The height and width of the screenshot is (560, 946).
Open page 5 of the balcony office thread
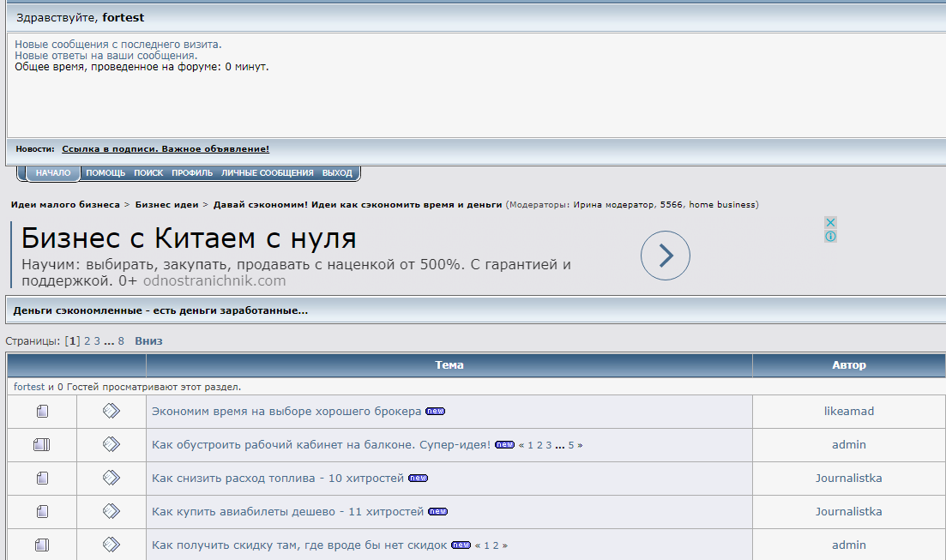[x=570, y=445]
